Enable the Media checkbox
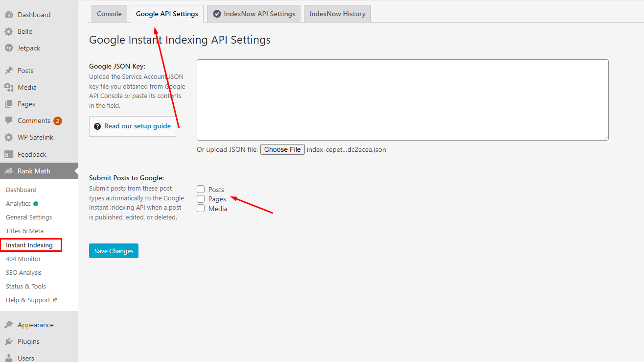 201,208
